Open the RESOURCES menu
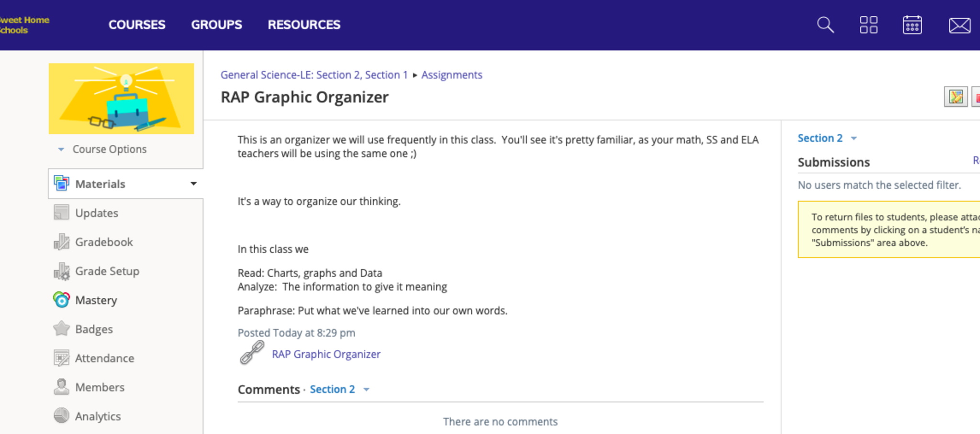This screenshot has width=980, height=434. [304, 25]
